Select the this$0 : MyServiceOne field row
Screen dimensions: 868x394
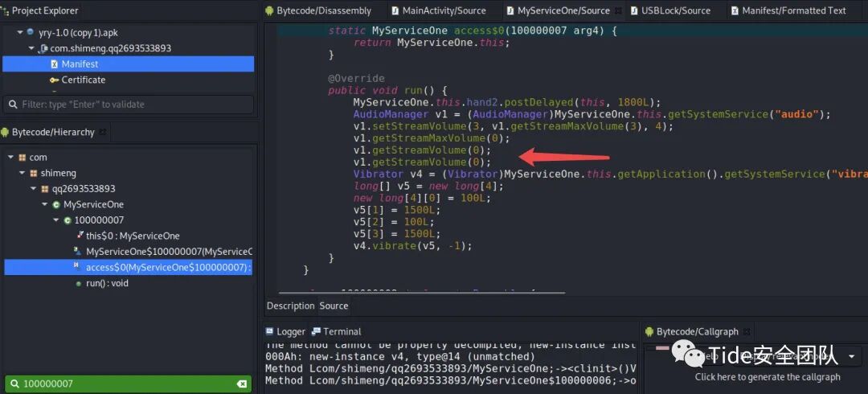(128, 236)
